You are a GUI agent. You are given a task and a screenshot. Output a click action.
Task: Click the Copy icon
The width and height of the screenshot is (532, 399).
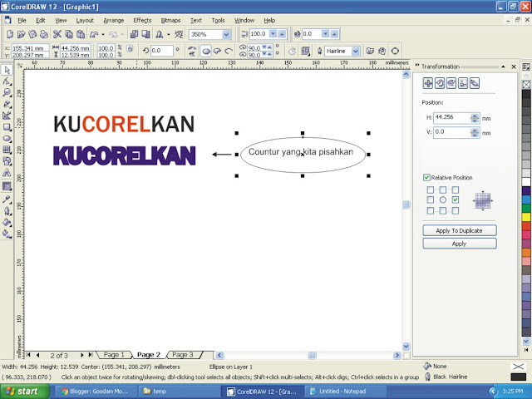pos(69,34)
